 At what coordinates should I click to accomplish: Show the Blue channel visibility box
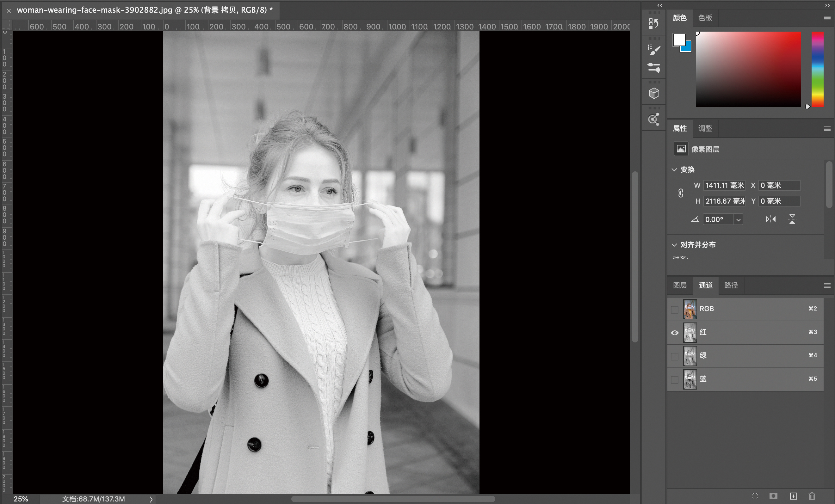coord(675,379)
